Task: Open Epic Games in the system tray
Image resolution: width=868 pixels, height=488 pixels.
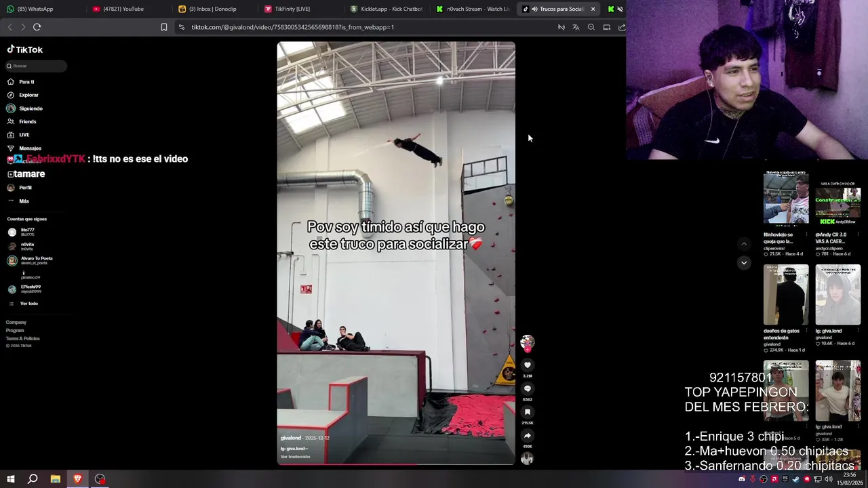Action: coord(785,479)
